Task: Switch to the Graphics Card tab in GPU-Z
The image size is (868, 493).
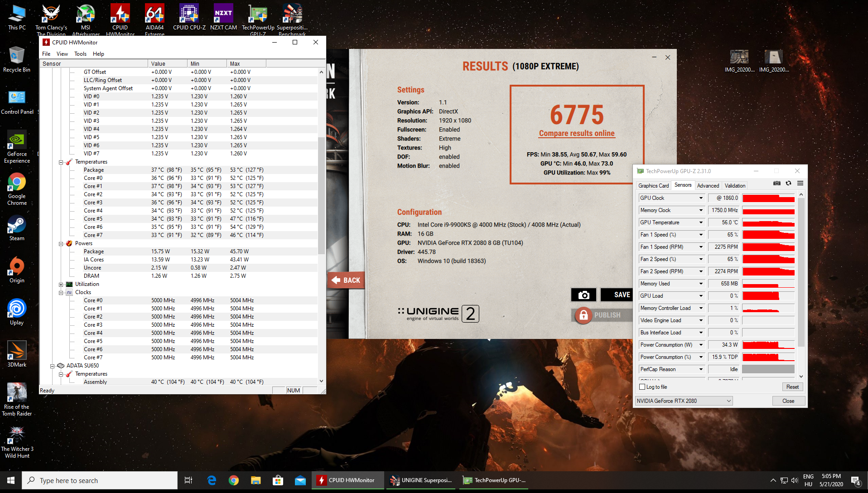Action: pyautogui.click(x=653, y=186)
